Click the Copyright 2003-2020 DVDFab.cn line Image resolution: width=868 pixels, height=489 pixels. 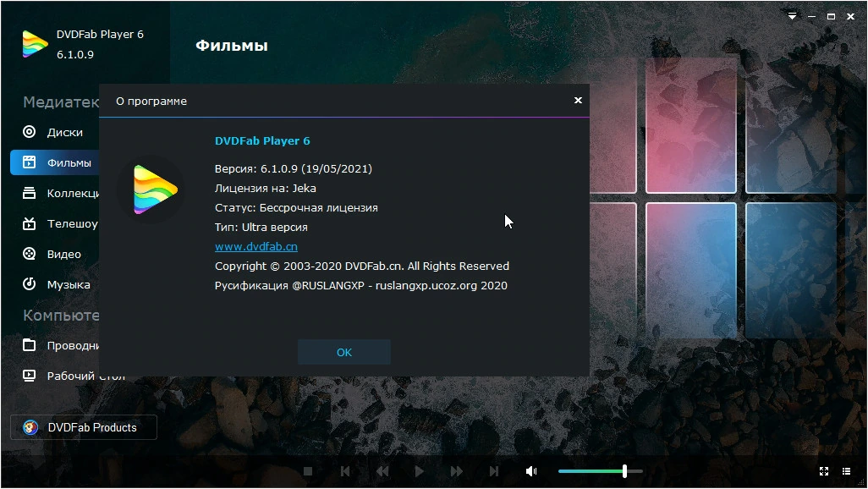[x=362, y=266]
